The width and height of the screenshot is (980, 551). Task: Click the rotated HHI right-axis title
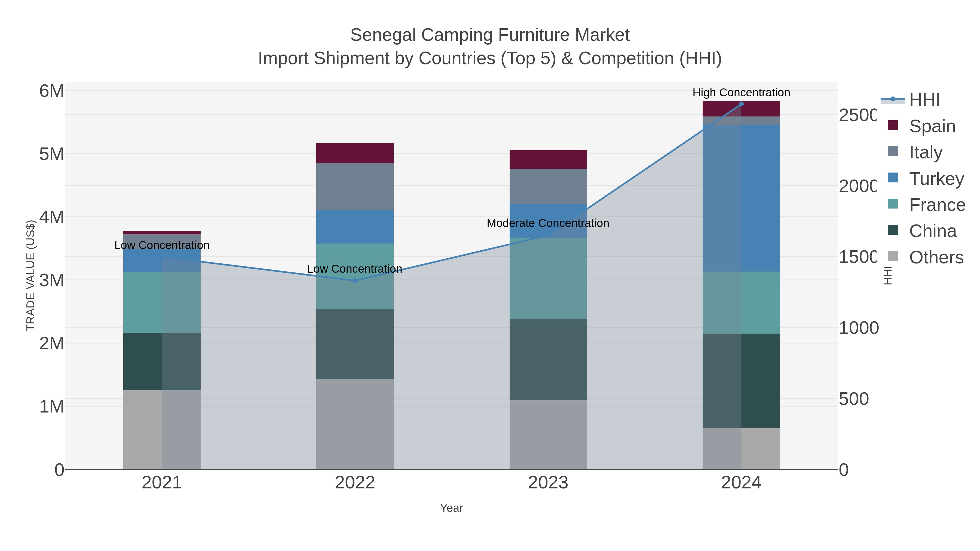888,275
